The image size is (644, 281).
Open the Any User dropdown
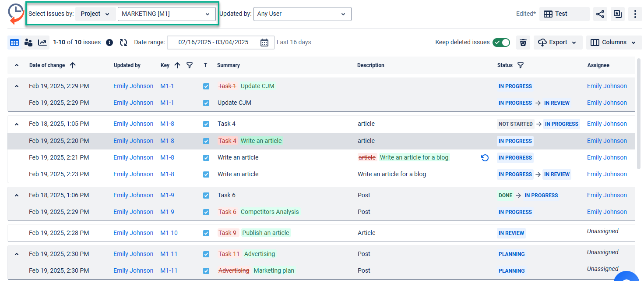coord(302,14)
